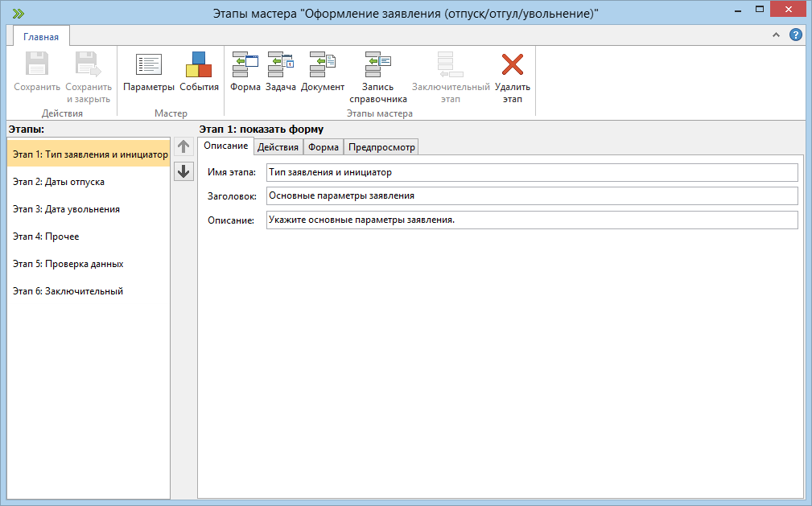The image size is (812, 506).
Task: Open the Предпросмотр tab
Action: (x=381, y=147)
